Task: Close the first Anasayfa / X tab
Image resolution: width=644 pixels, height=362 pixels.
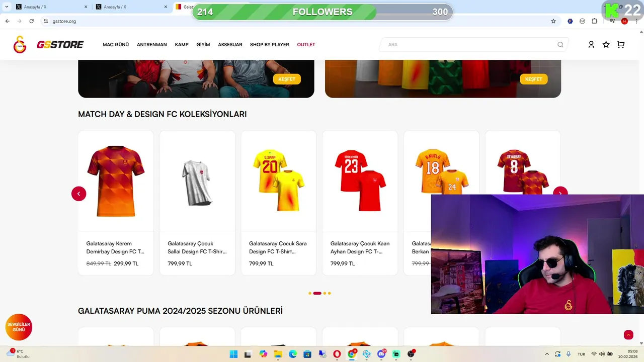Action: (x=86, y=7)
